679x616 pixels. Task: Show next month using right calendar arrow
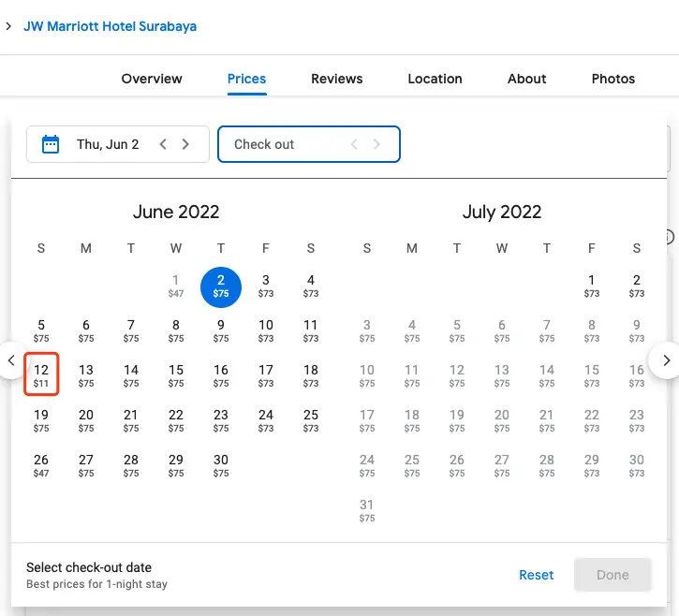click(666, 359)
